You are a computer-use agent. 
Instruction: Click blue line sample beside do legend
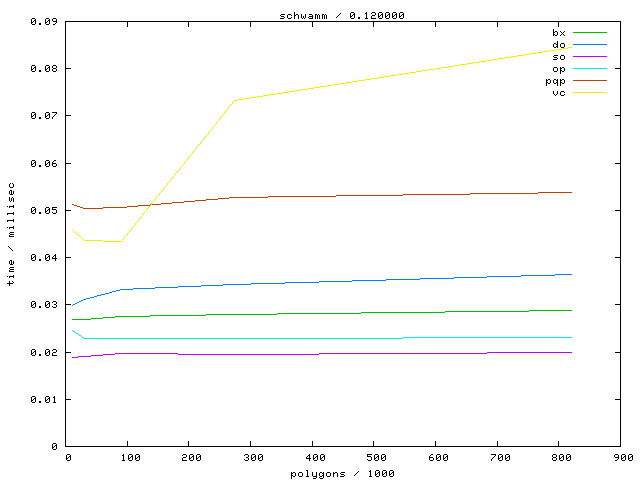pyautogui.click(x=590, y=45)
